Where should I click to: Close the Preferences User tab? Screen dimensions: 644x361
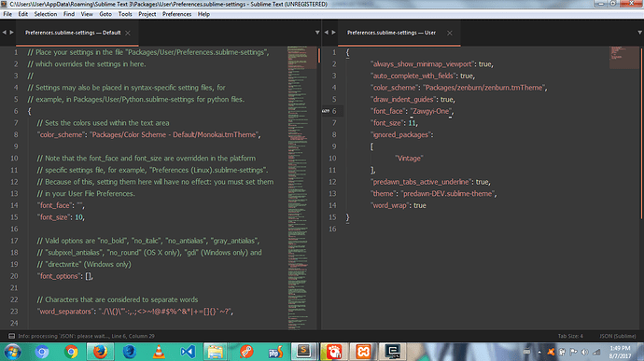450,33
